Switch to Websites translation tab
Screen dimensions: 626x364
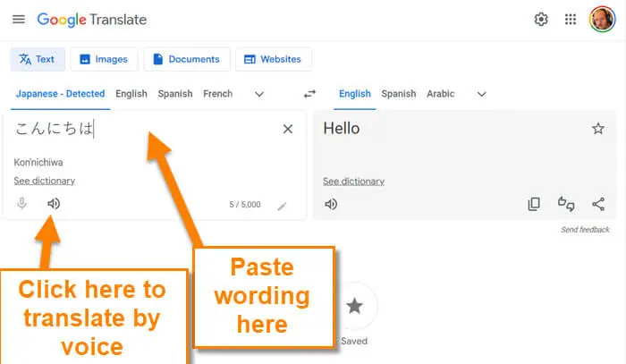[274, 59]
